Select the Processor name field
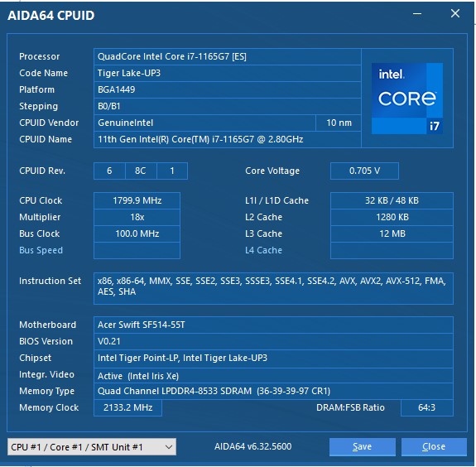The height and width of the screenshot is (467, 476). [x=228, y=56]
